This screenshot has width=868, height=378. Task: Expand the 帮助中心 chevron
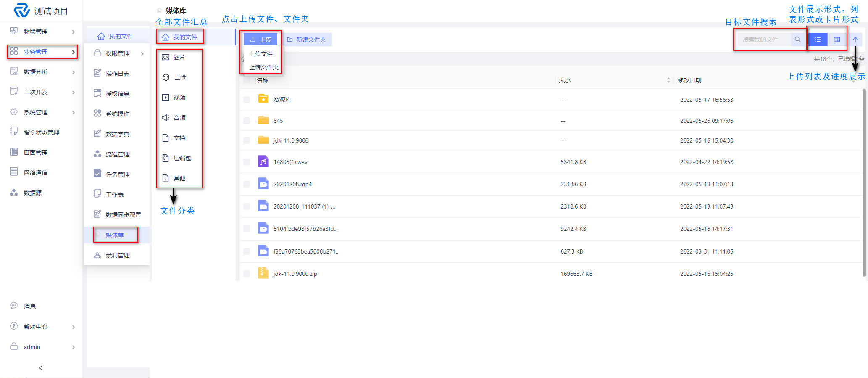click(x=74, y=327)
